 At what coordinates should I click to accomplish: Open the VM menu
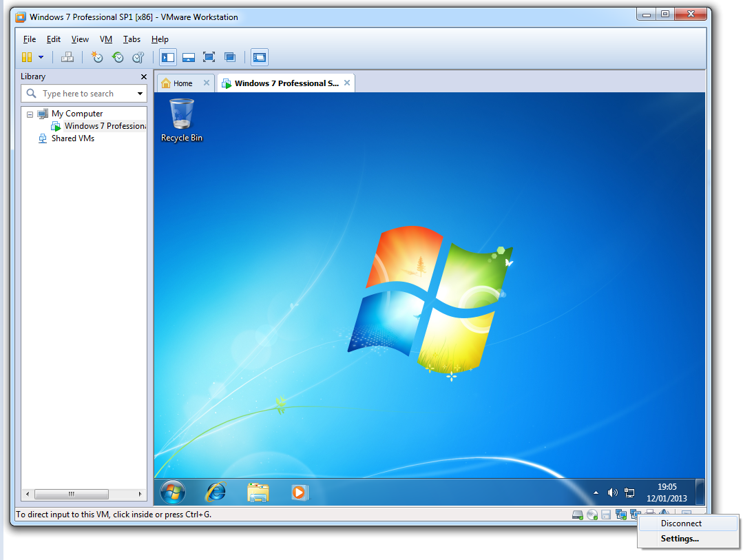coord(105,39)
